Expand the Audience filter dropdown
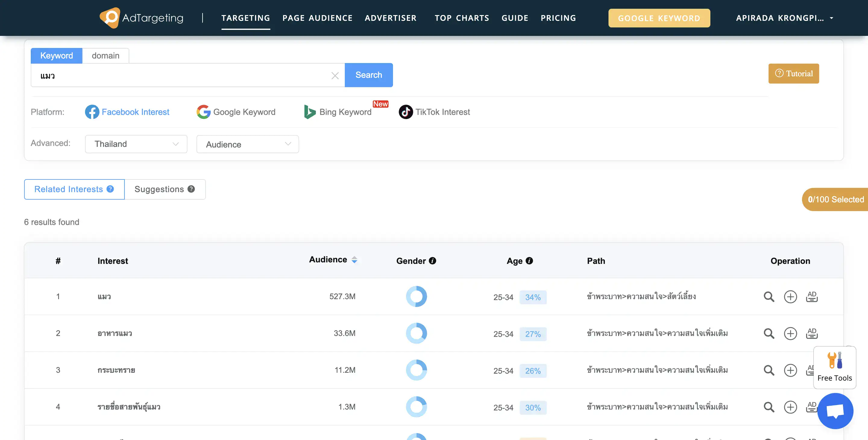The width and height of the screenshot is (868, 440). point(247,144)
